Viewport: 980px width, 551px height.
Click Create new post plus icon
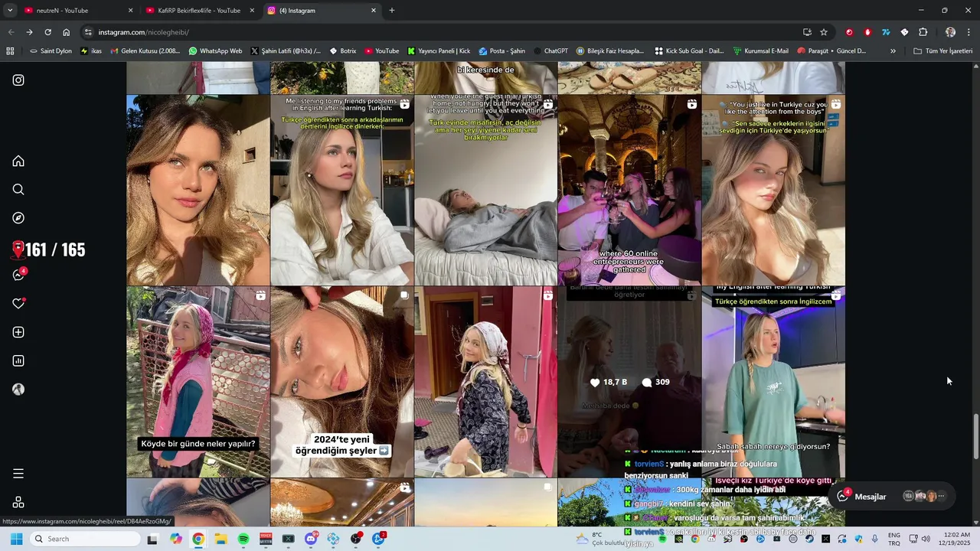pos(18,332)
